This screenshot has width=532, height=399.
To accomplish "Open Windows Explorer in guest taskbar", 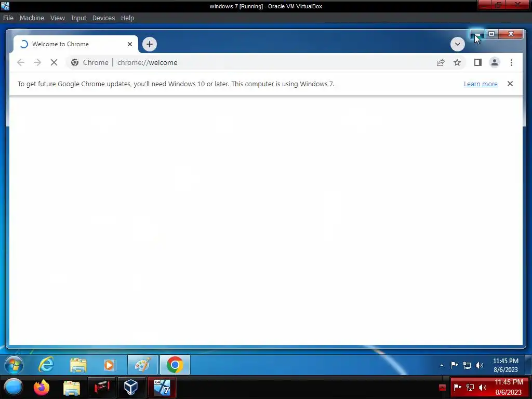I will [x=78, y=365].
